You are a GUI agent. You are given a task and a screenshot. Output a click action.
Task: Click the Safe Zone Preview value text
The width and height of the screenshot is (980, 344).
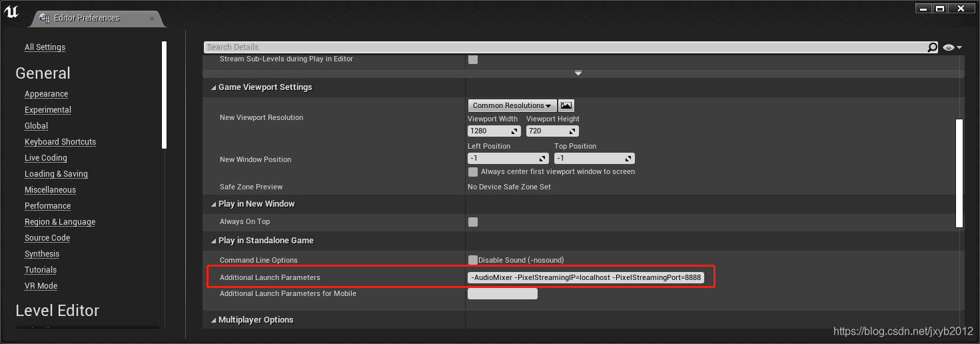[509, 187]
